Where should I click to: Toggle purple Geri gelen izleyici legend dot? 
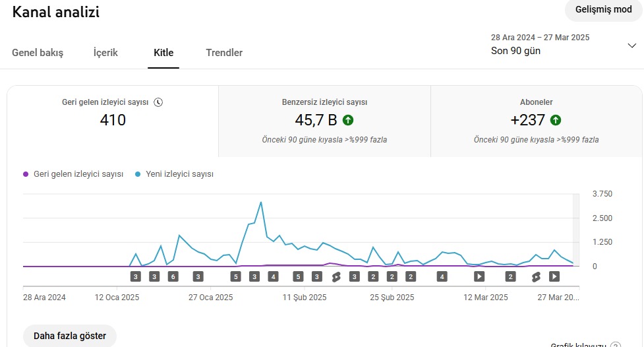point(26,174)
